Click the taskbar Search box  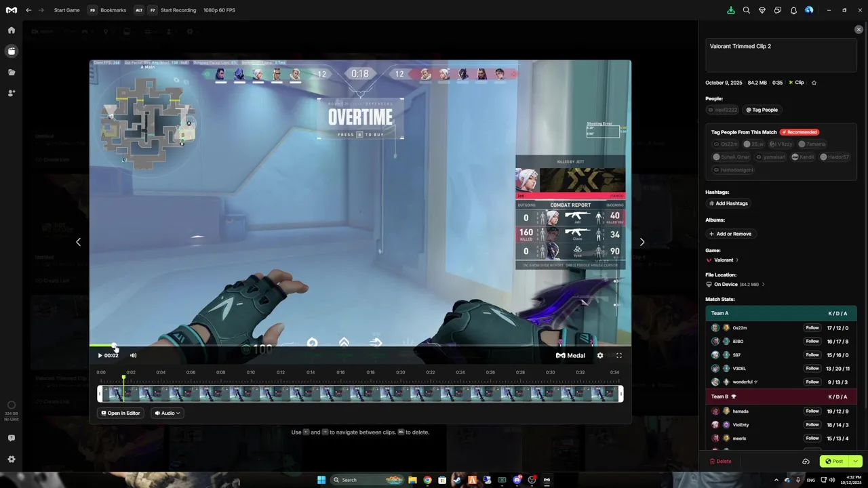point(367,480)
